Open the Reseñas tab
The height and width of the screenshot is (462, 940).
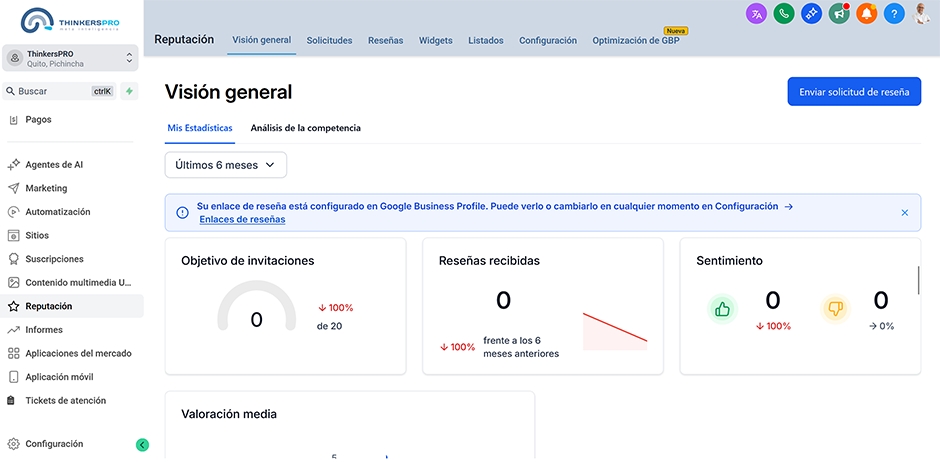point(385,41)
